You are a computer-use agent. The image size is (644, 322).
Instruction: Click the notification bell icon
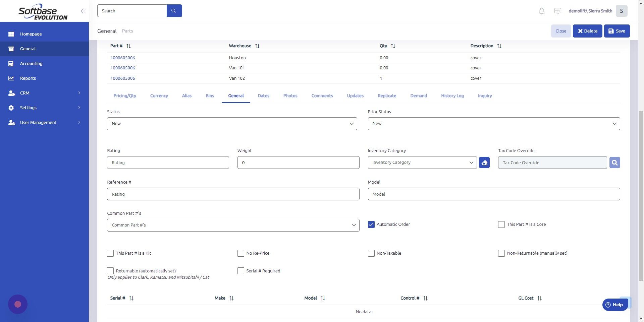click(x=541, y=11)
